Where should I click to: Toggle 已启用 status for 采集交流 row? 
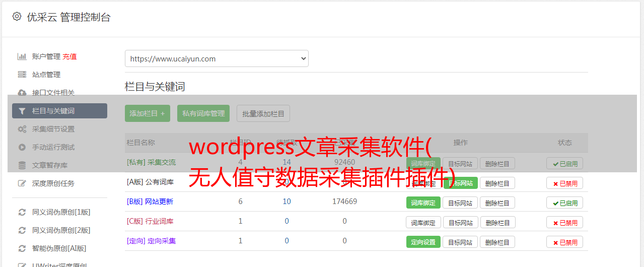[x=565, y=163]
